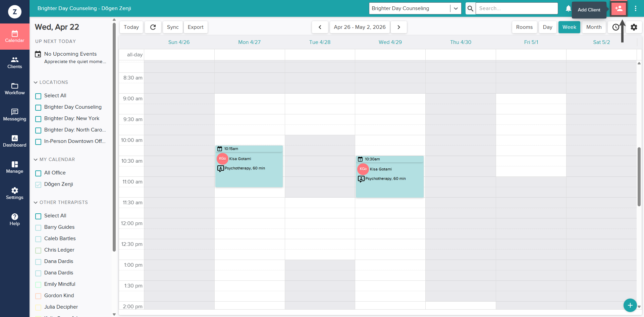Click the KGo avatar on Monday appointment
The height and width of the screenshot is (317, 644).
click(x=222, y=159)
